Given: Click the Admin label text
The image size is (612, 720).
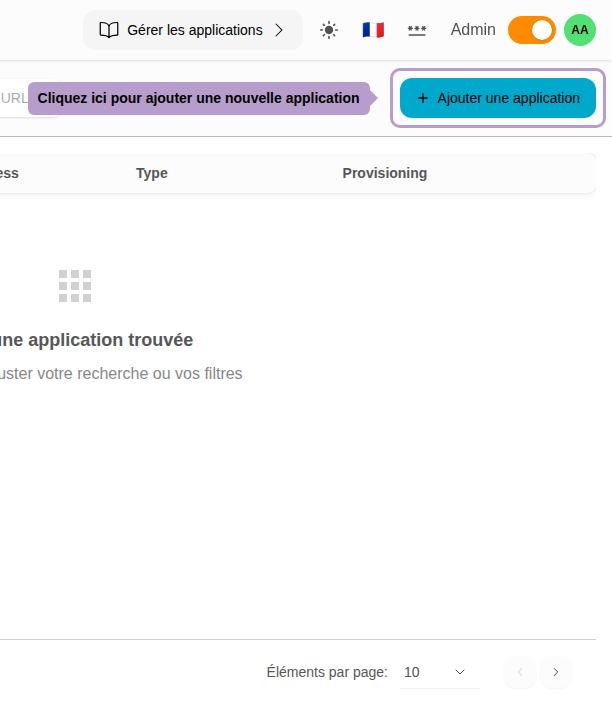Looking at the screenshot, I should [x=473, y=30].
